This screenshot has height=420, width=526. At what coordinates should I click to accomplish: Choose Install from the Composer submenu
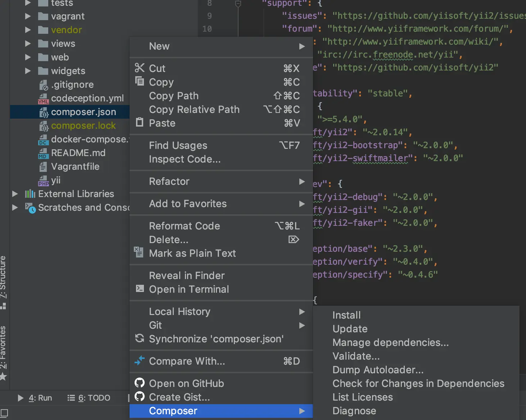(346, 315)
